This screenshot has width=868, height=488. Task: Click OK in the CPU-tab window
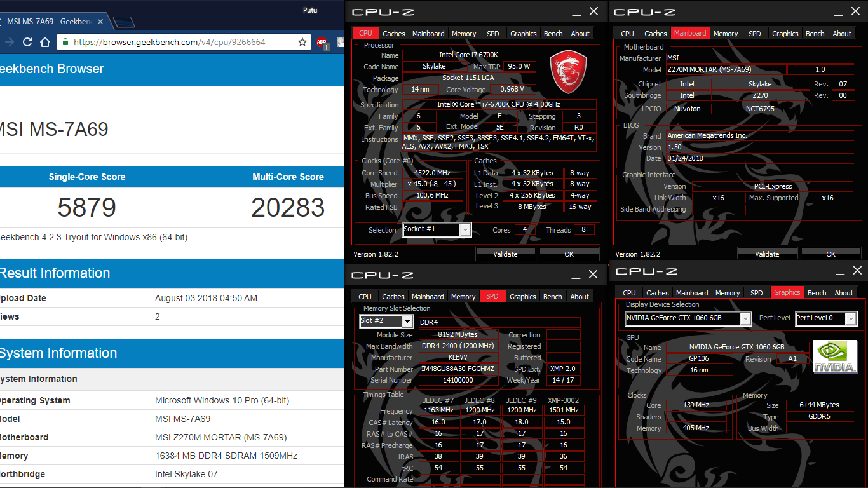(x=569, y=254)
